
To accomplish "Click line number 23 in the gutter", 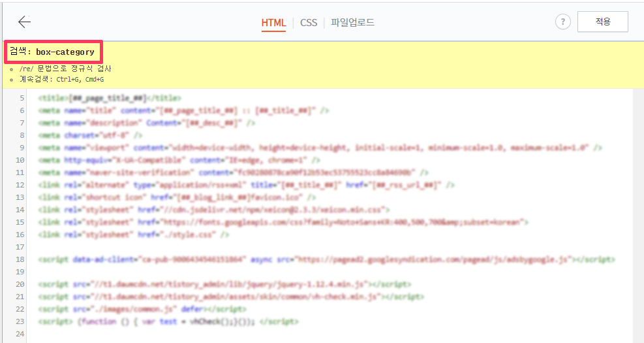I will [20, 321].
